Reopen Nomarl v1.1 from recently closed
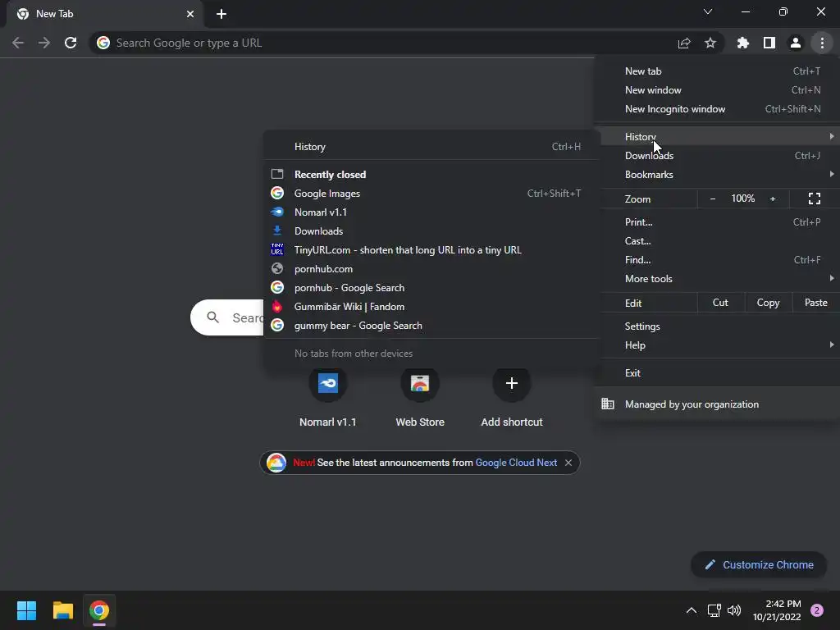 (431, 212)
